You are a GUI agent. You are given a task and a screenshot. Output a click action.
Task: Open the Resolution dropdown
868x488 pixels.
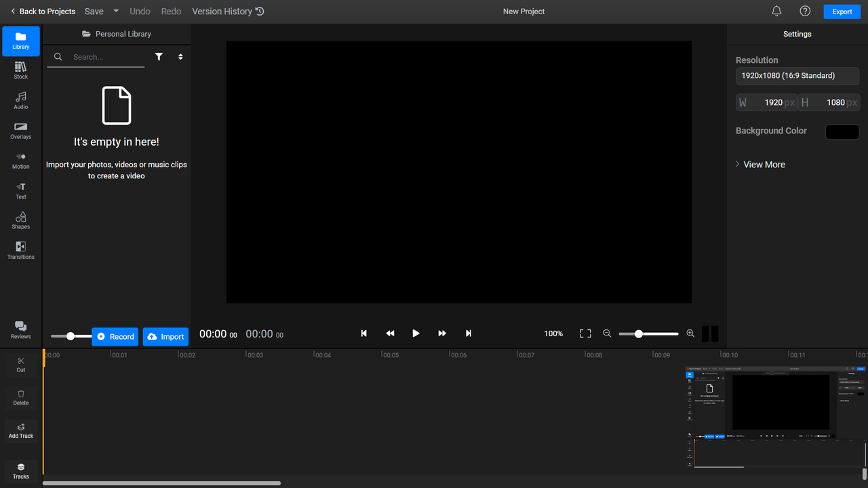(797, 76)
